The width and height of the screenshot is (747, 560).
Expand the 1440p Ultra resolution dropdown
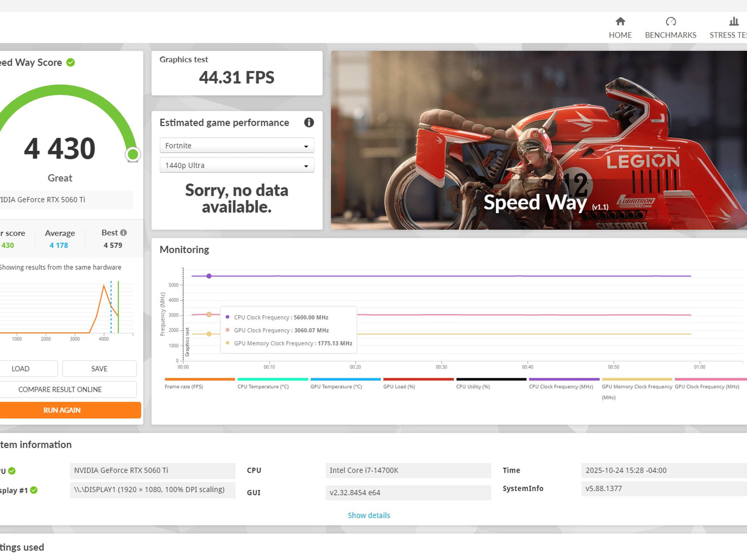tap(237, 165)
